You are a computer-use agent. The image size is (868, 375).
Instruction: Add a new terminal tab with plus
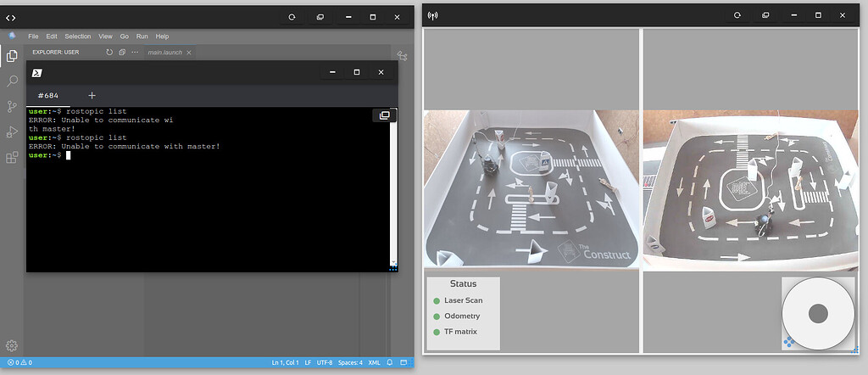click(92, 95)
